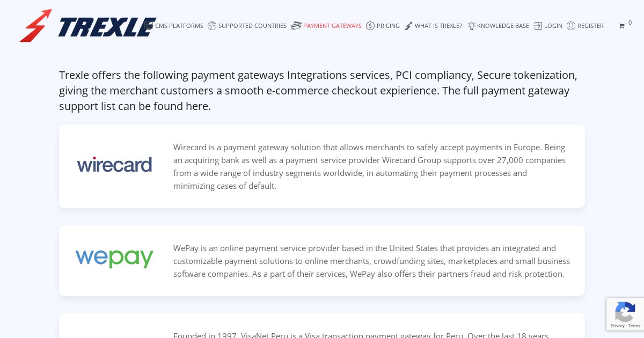Viewport: 644px width, 338px height.
Task: Click the Wirecard logo
Action: click(114, 164)
